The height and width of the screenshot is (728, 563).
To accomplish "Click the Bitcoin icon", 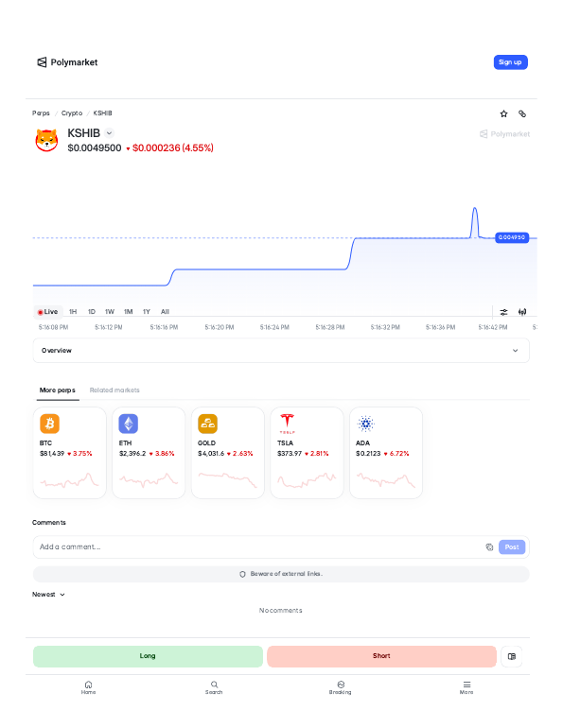I will point(50,424).
